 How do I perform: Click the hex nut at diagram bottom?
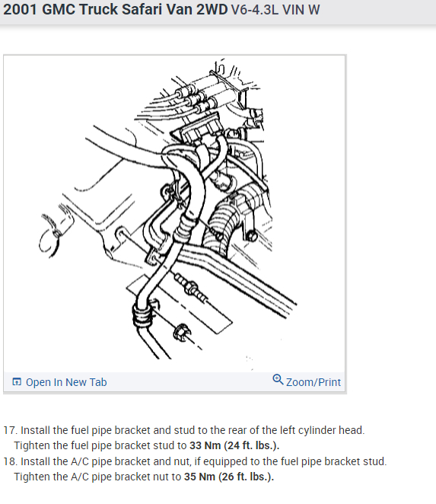pyautogui.click(x=181, y=333)
